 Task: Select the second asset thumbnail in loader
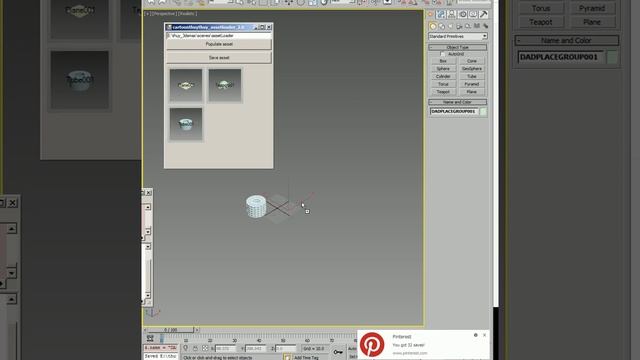[x=225, y=85]
